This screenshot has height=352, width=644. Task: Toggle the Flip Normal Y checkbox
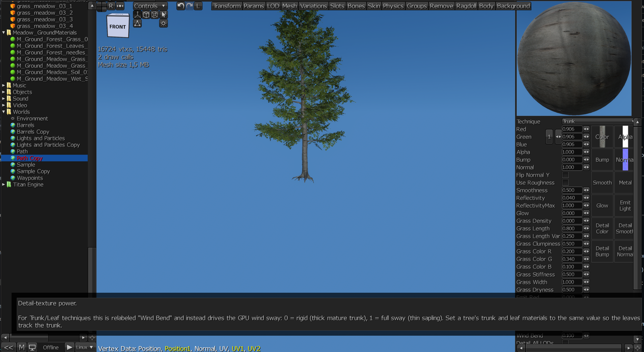pyautogui.click(x=565, y=175)
